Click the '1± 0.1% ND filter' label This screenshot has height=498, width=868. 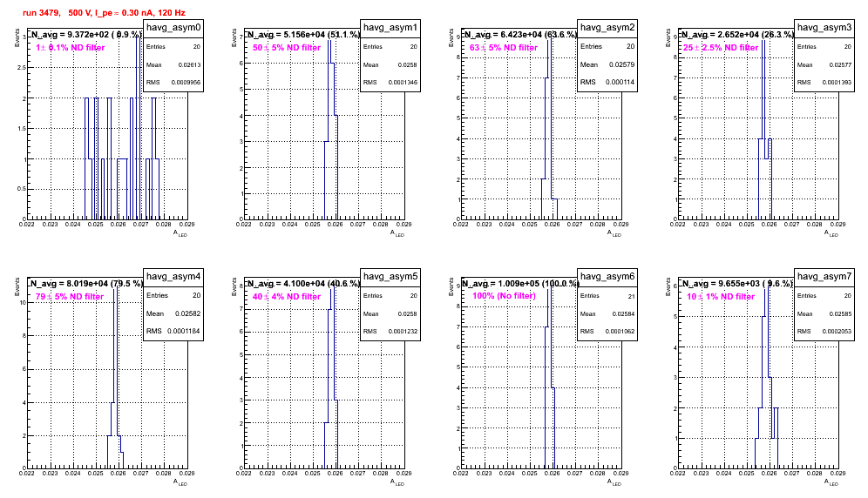click(x=71, y=48)
